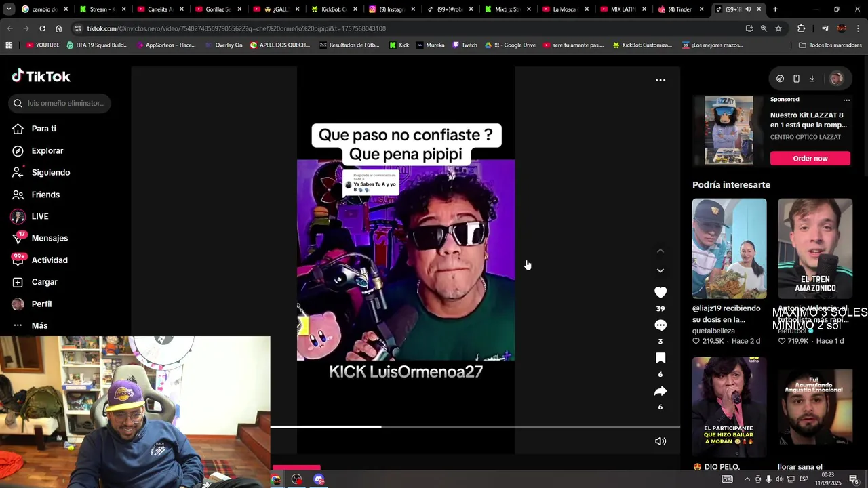This screenshot has width=868, height=488.
Task: Open the LIVE section
Action: point(39,216)
